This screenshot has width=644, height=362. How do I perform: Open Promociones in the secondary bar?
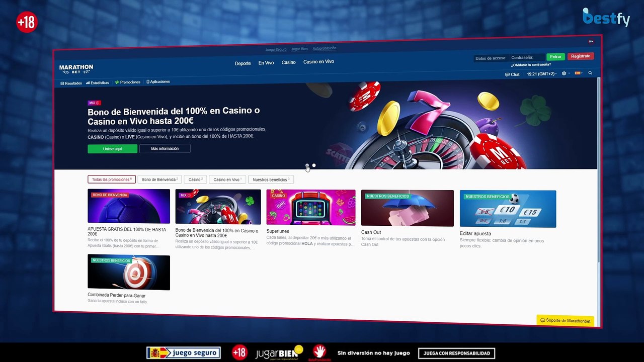pyautogui.click(x=128, y=82)
